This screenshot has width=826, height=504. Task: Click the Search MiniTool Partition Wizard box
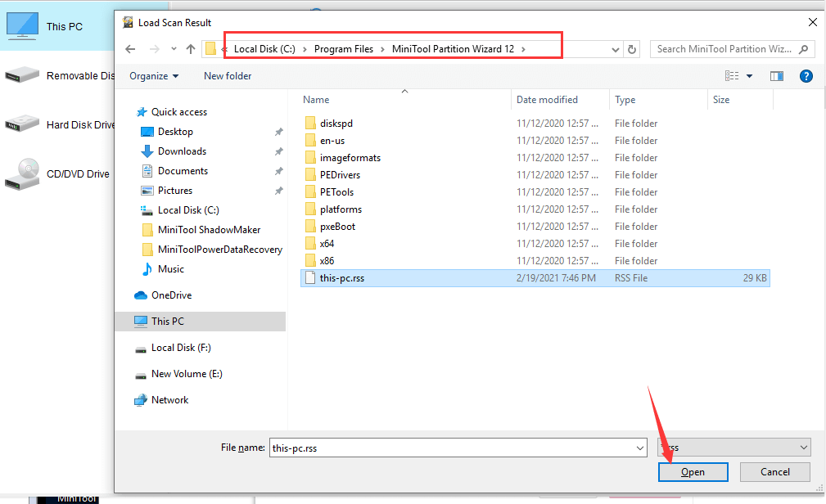tap(724, 49)
